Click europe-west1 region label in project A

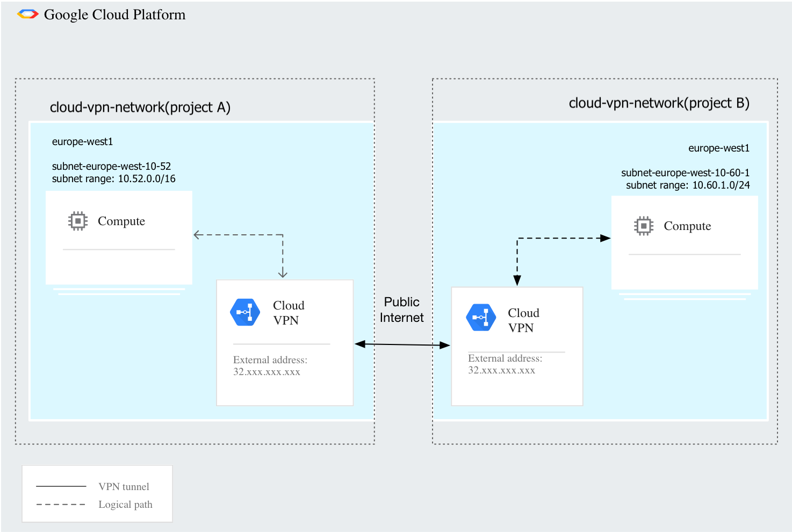point(82,142)
